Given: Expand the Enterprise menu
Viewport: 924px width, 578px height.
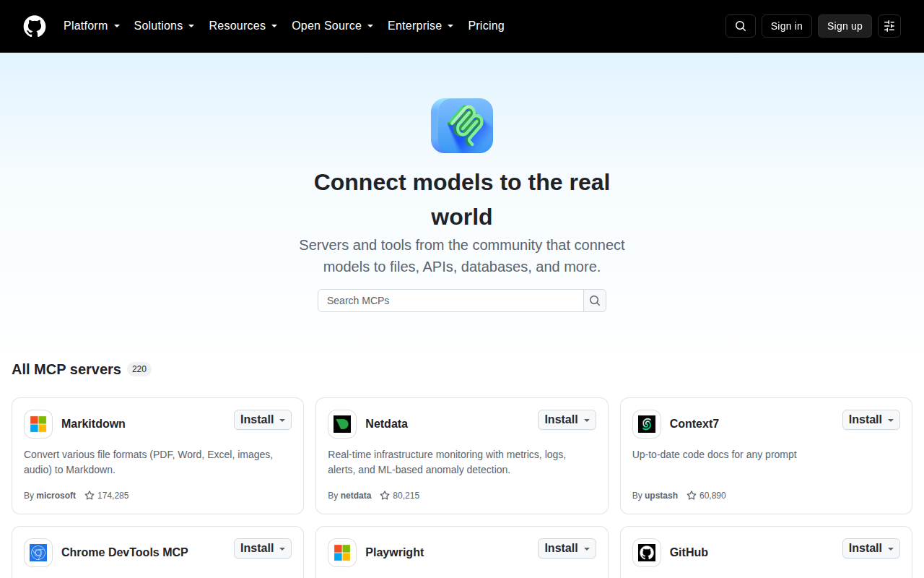Looking at the screenshot, I should click(421, 26).
